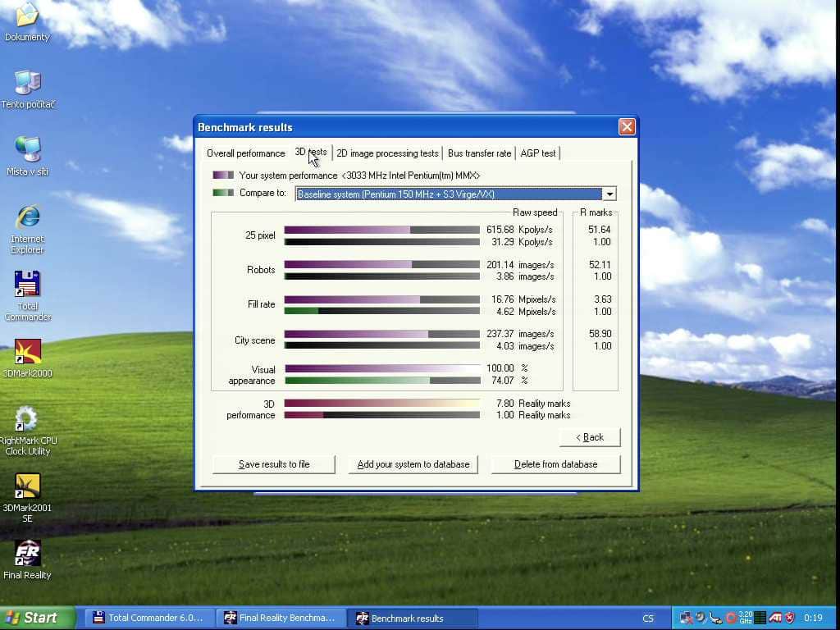Switch to the Bus transfer rate tab
The width and height of the screenshot is (840, 630).
(x=479, y=153)
